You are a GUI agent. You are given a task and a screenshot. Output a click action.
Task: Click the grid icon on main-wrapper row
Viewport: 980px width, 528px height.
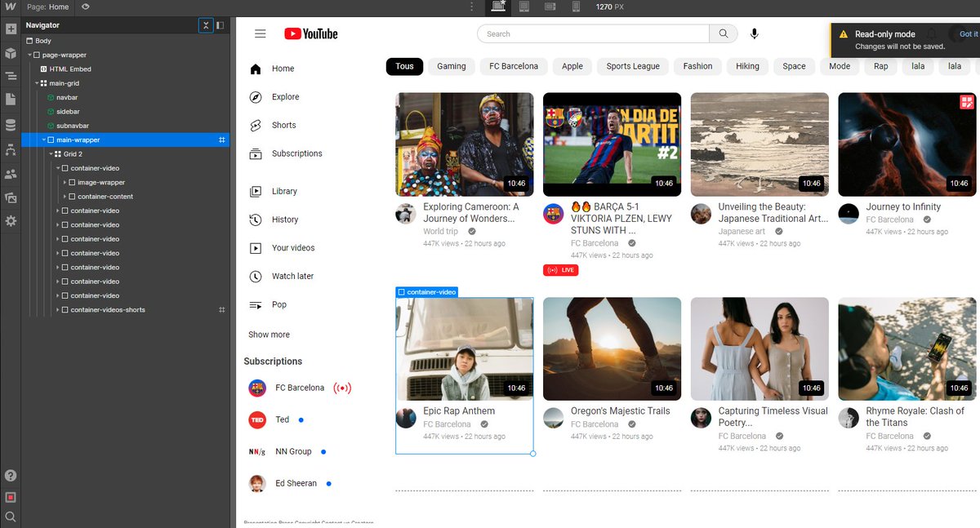coord(221,140)
